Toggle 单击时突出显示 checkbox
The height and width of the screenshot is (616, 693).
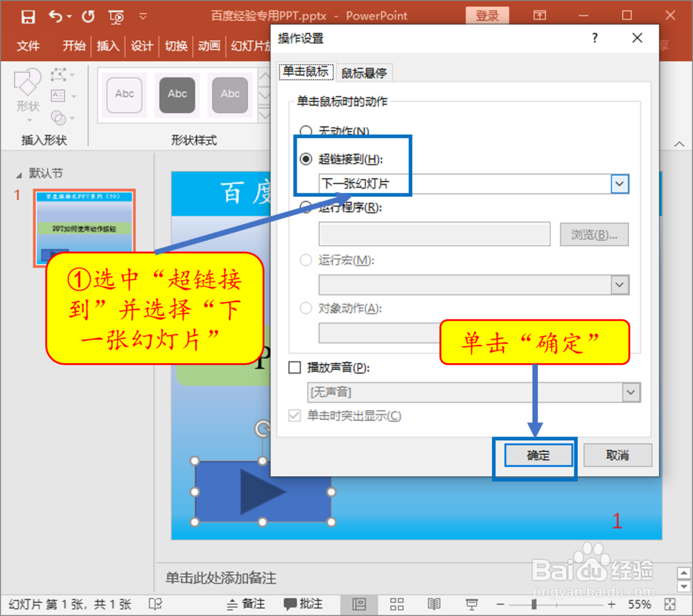pyautogui.click(x=295, y=415)
